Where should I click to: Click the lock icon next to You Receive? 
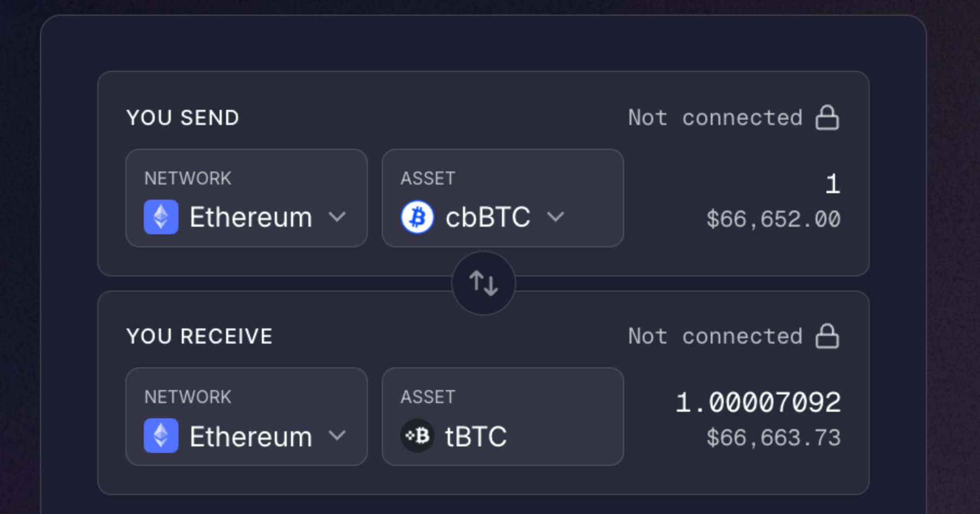827,336
